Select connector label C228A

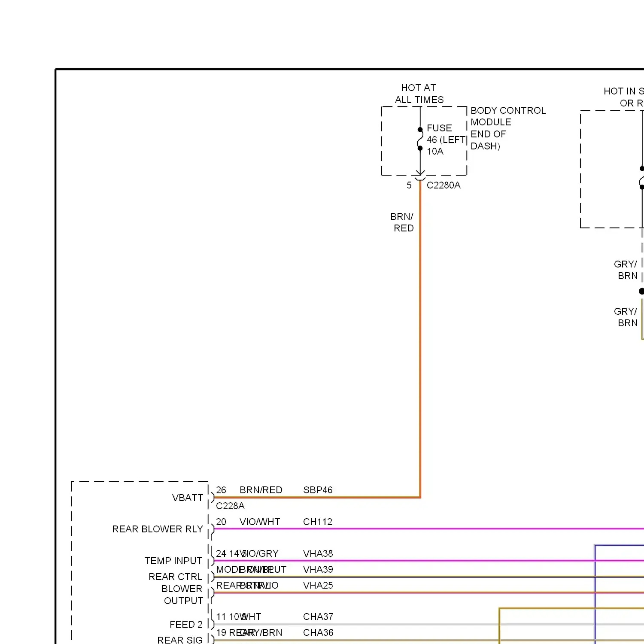230,506
